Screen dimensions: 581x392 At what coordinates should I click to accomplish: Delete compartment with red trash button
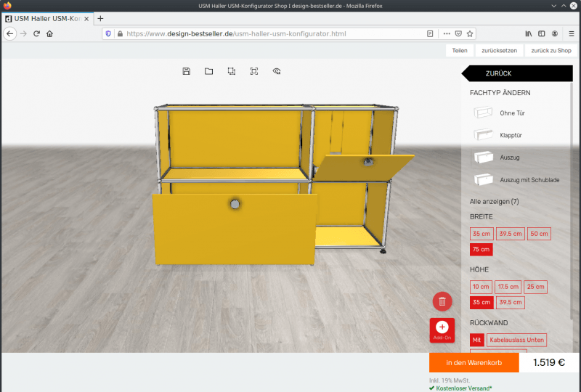tap(442, 301)
